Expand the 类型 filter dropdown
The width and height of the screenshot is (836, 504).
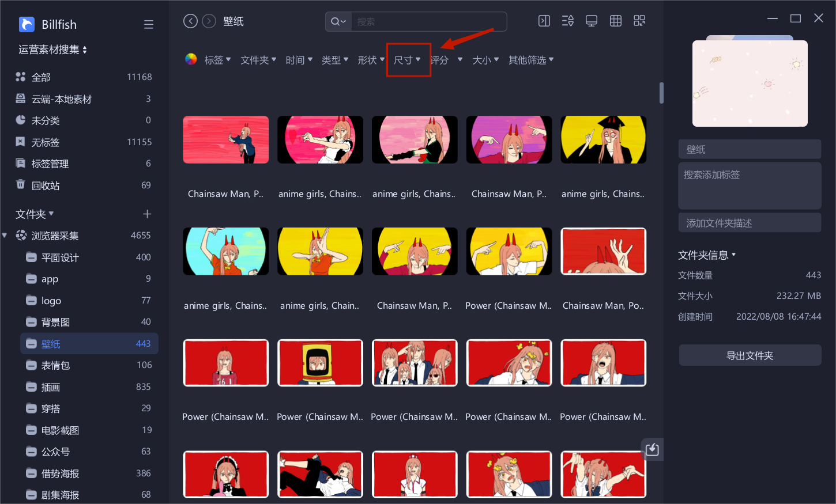pos(335,60)
